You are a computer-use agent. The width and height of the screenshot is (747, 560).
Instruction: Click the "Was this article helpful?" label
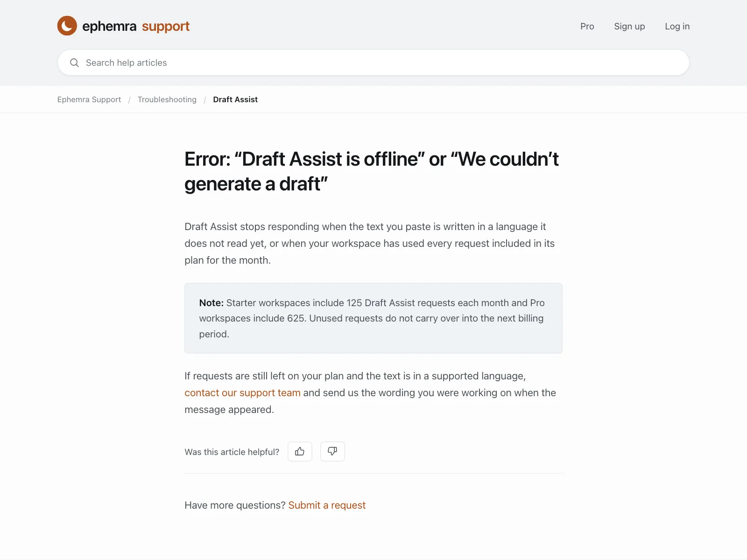[x=232, y=452]
